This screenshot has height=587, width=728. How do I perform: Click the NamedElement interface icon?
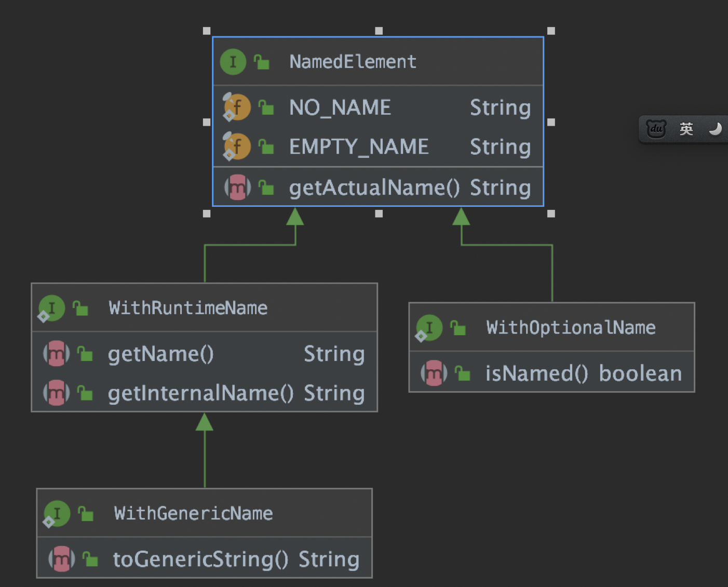tap(233, 62)
